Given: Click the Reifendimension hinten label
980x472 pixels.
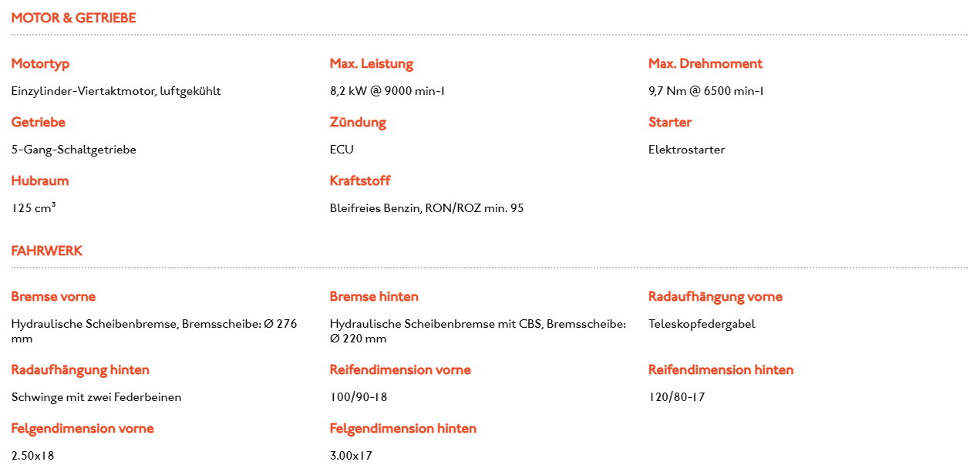Looking at the screenshot, I should coord(720,369).
